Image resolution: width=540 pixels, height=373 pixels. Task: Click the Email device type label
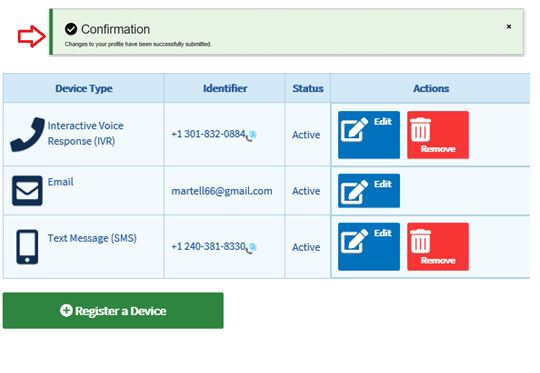(61, 182)
